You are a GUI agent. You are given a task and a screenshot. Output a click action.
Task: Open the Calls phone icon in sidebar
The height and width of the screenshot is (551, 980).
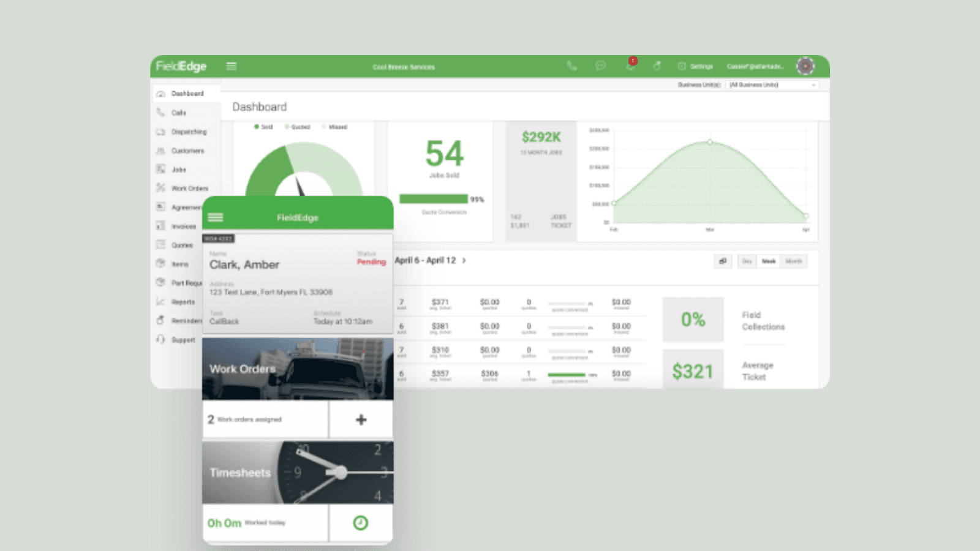click(160, 113)
